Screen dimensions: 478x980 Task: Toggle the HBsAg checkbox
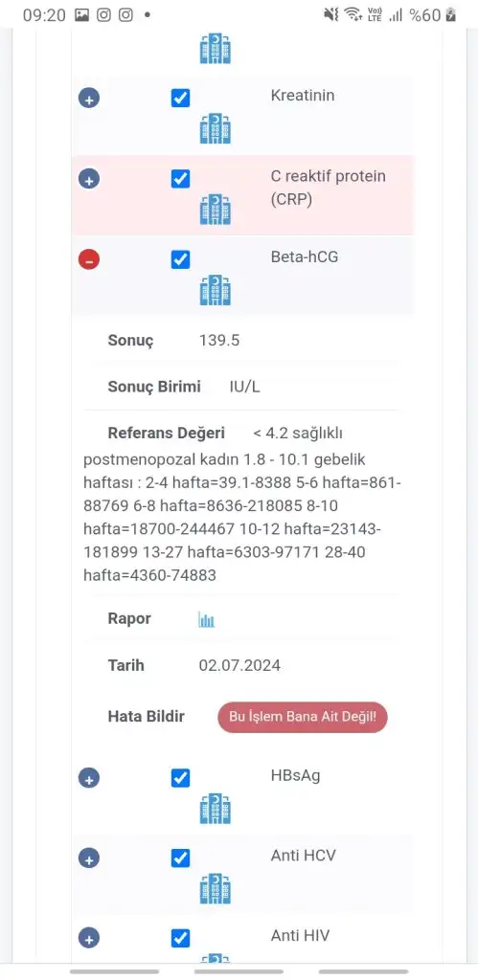click(x=180, y=778)
